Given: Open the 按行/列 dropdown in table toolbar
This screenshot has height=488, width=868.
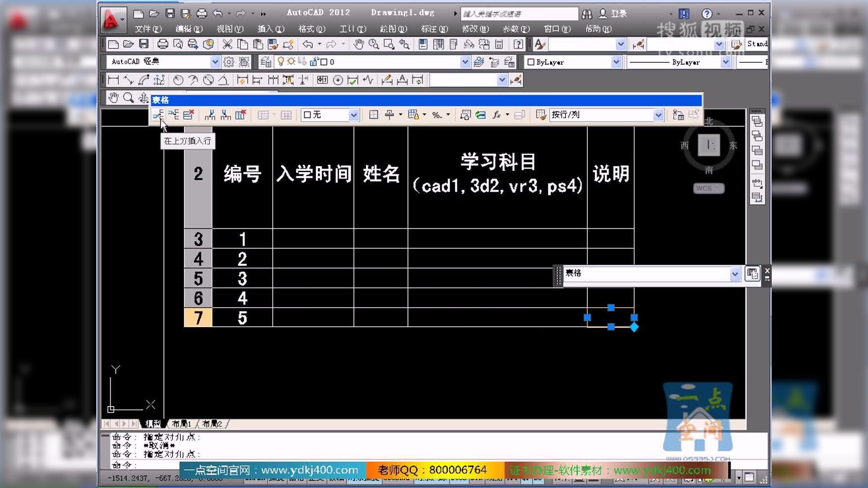Looking at the screenshot, I should coord(659,114).
